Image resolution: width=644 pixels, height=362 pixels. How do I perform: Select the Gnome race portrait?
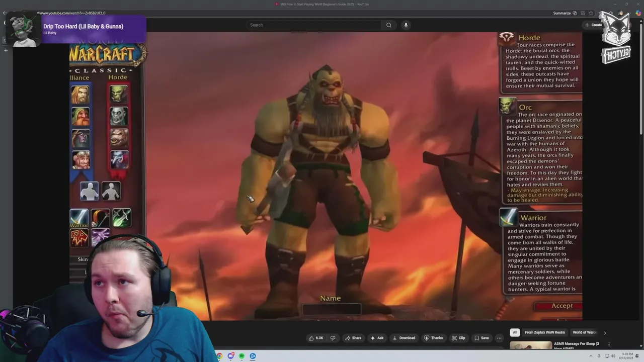pyautogui.click(x=80, y=160)
